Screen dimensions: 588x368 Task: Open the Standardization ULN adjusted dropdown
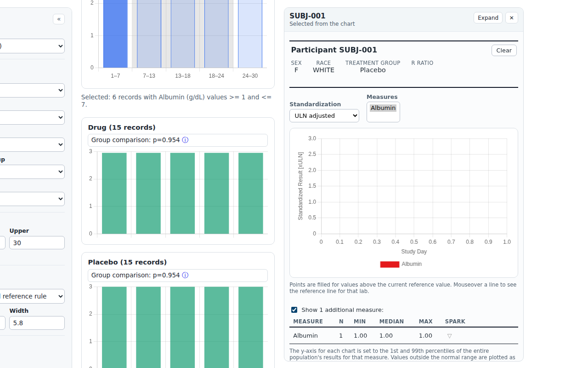point(324,115)
